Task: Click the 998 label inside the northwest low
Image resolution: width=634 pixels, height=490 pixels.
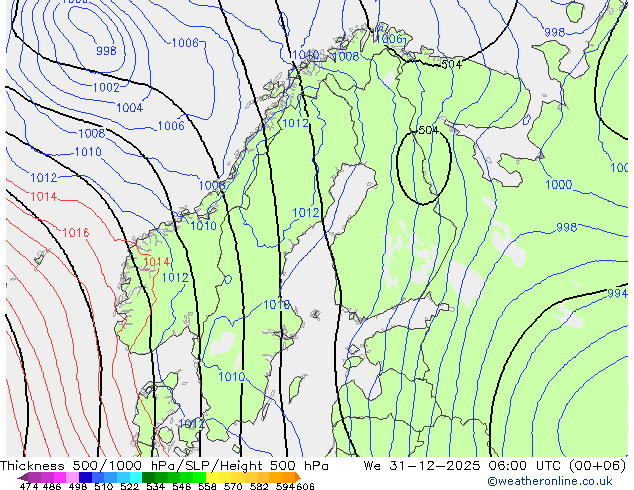Action: [x=106, y=51]
